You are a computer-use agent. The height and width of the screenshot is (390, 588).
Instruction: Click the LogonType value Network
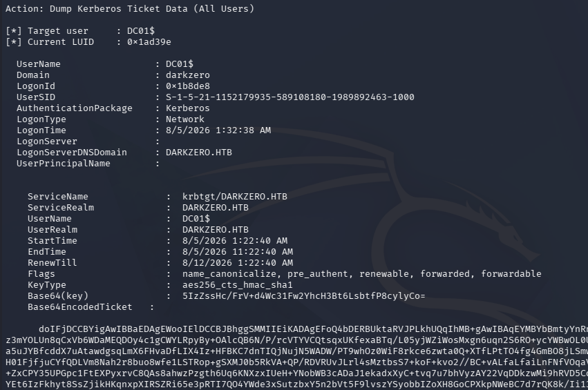(185, 119)
